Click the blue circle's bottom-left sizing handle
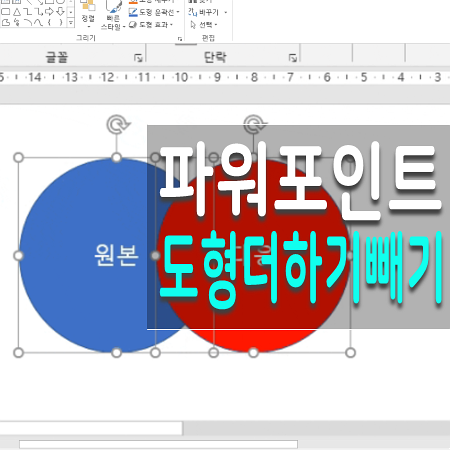This screenshot has width=450, height=450. click(18, 352)
